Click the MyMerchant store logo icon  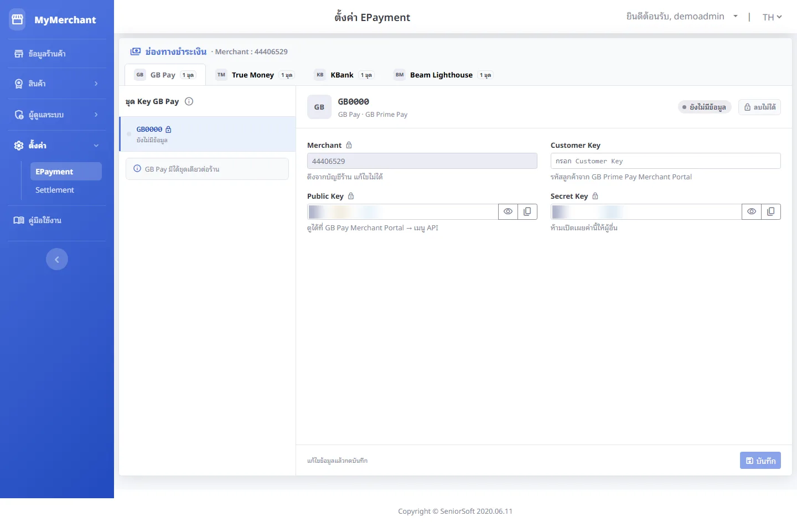tap(17, 19)
